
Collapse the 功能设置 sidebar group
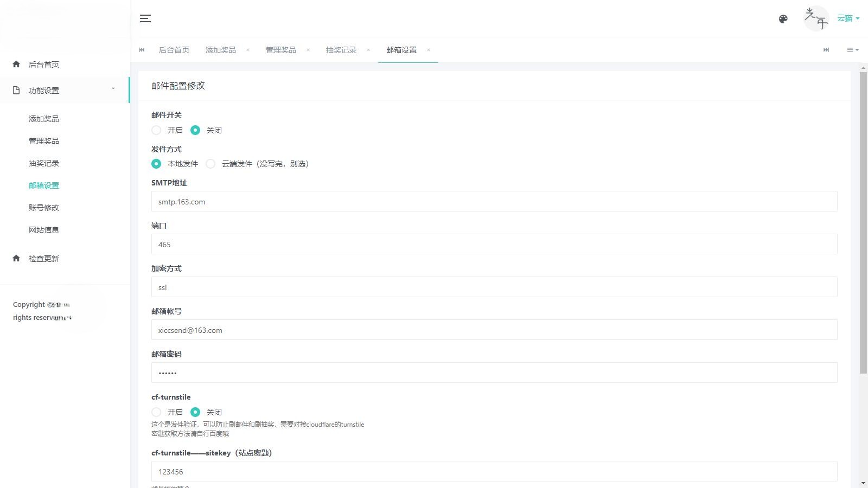(x=65, y=90)
